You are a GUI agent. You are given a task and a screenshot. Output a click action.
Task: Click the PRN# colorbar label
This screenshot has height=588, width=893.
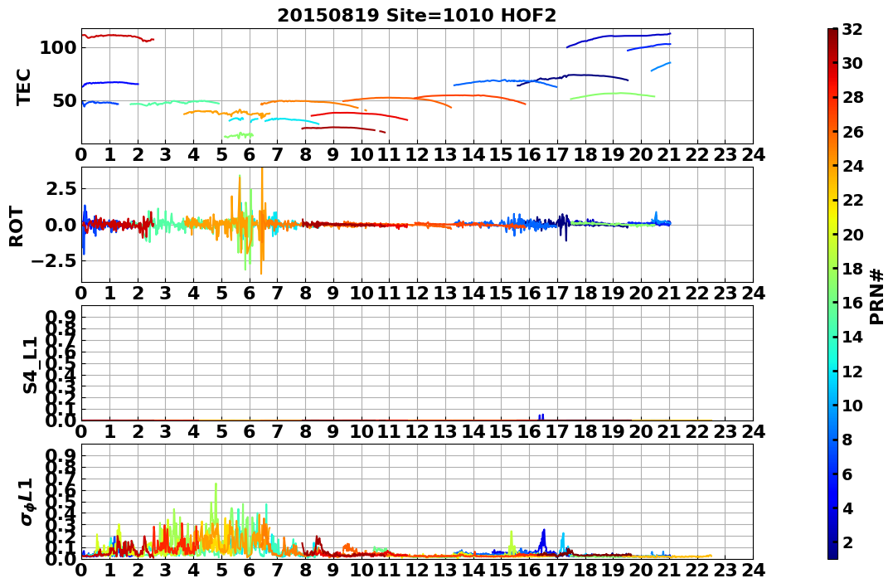coord(876,296)
